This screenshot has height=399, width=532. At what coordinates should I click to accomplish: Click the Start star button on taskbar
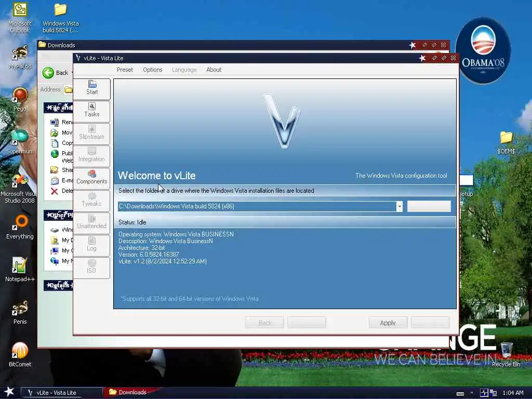coord(9,392)
